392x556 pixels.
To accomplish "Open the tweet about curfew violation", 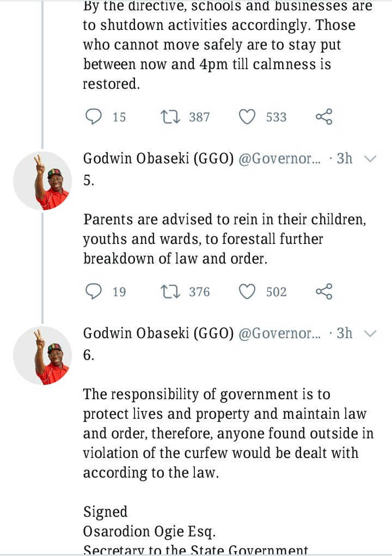I will pyautogui.click(x=228, y=433).
